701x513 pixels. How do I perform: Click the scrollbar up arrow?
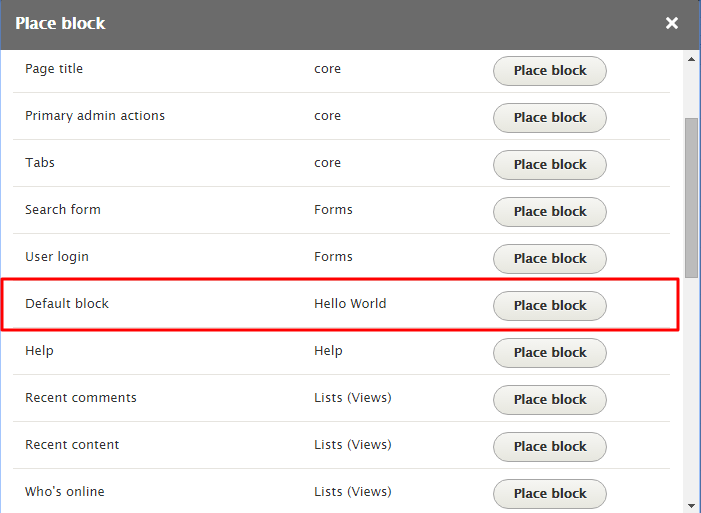pos(691,59)
